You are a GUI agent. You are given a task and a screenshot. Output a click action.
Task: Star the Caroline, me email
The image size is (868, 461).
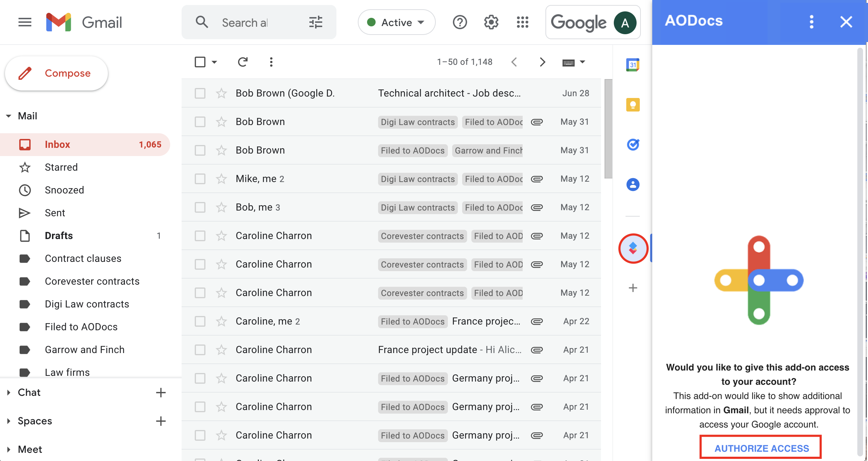coord(221,321)
